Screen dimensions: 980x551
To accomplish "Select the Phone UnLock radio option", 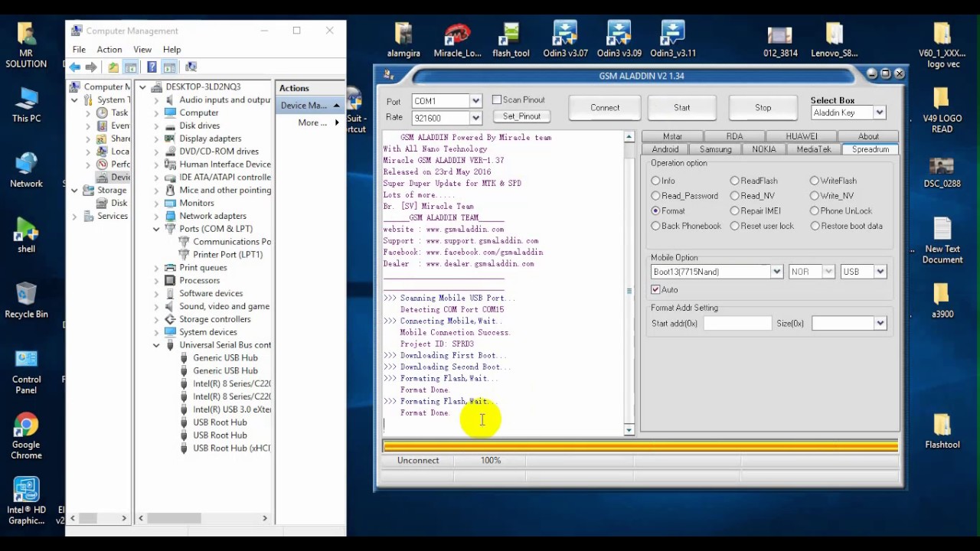I will coord(815,210).
